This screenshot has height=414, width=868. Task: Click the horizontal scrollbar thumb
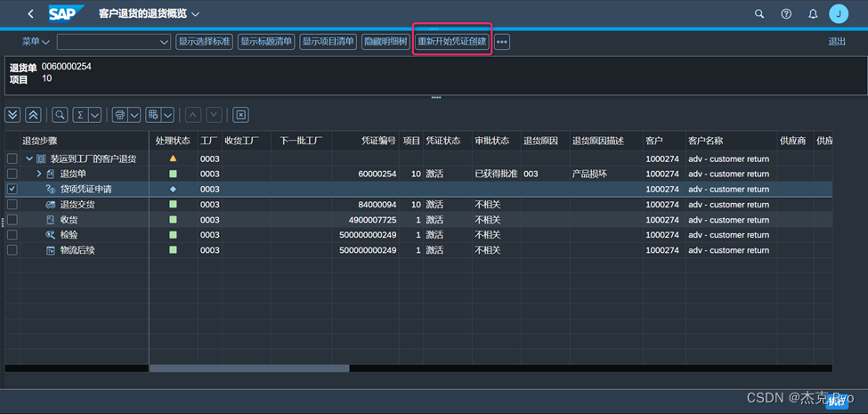249,368
